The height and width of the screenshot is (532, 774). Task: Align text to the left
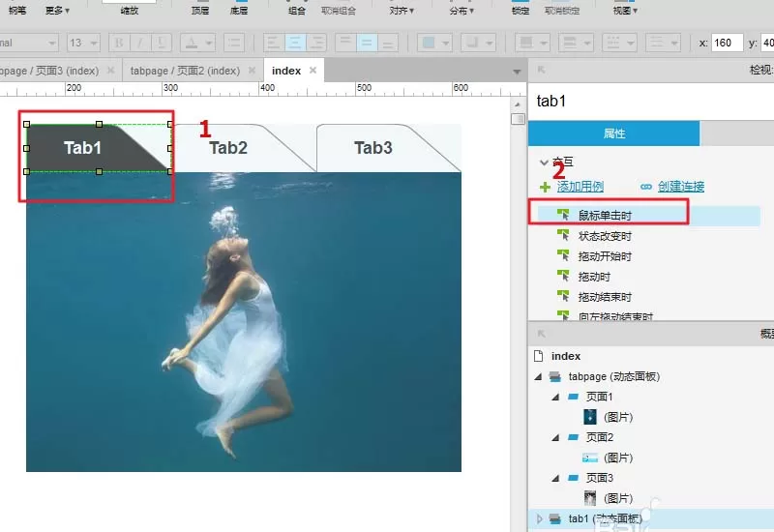pyautogui.click(x=274, y=43)
